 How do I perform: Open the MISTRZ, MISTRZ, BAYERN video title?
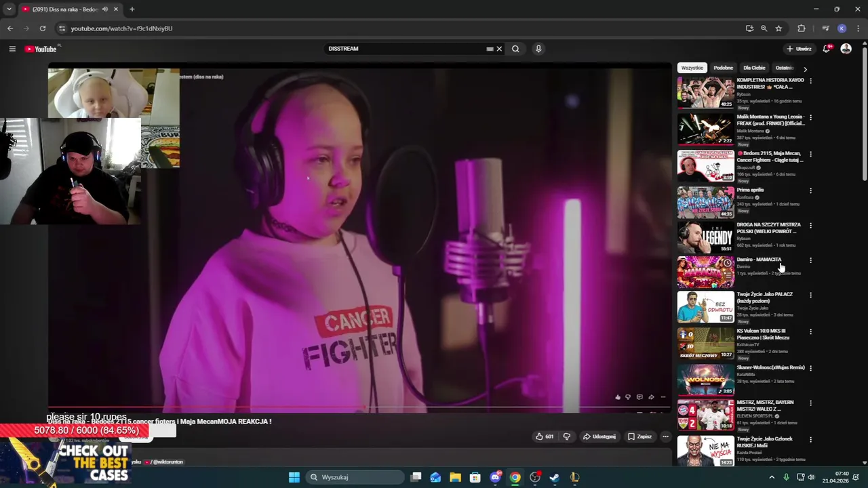pos(765,405)
